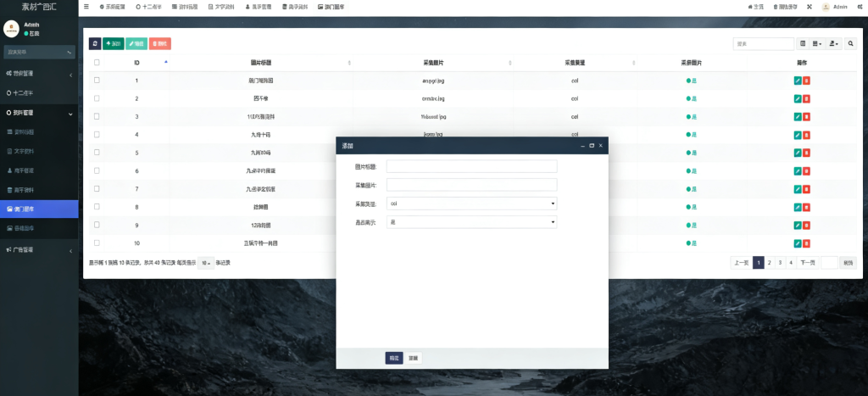
Task: Expand the first sidebar menu with cogs icon
Action: 39,74
